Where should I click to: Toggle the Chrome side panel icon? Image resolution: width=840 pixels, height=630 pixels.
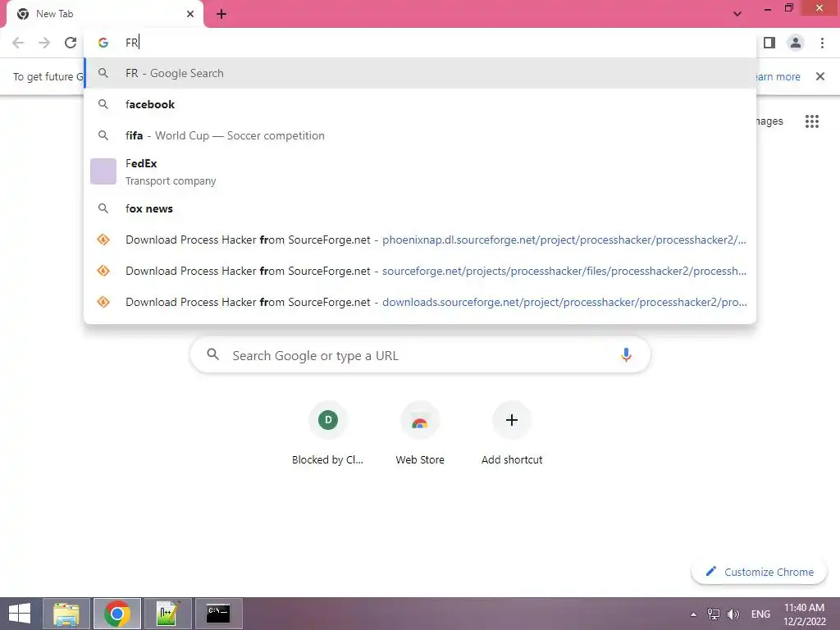(x=769, y=43)
